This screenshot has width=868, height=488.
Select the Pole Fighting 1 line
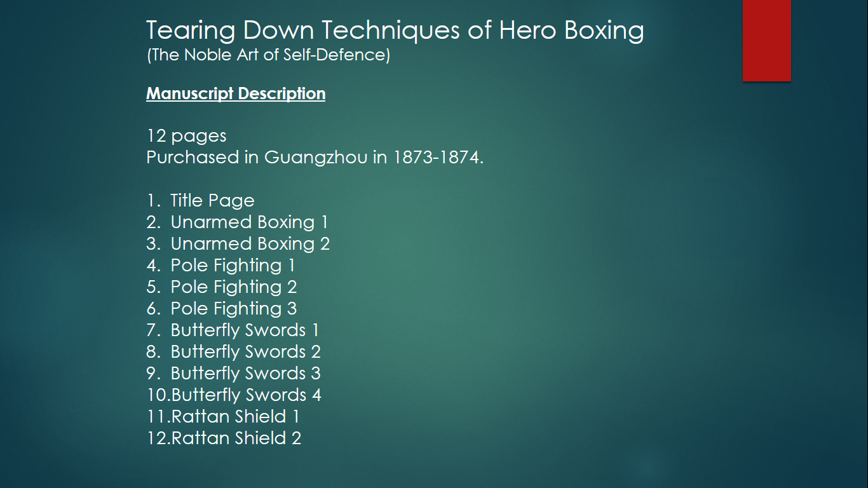233,266
